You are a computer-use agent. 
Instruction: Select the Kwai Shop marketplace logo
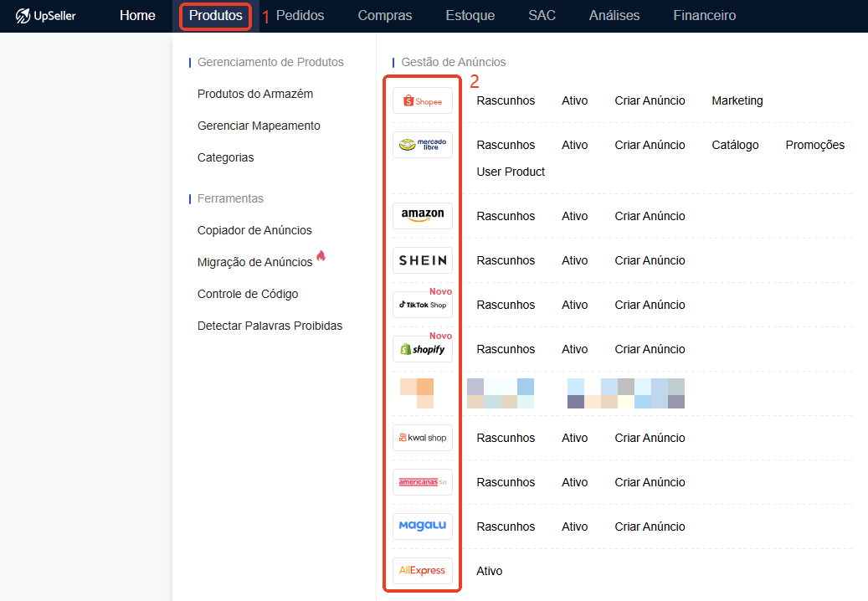coord(423,438)
